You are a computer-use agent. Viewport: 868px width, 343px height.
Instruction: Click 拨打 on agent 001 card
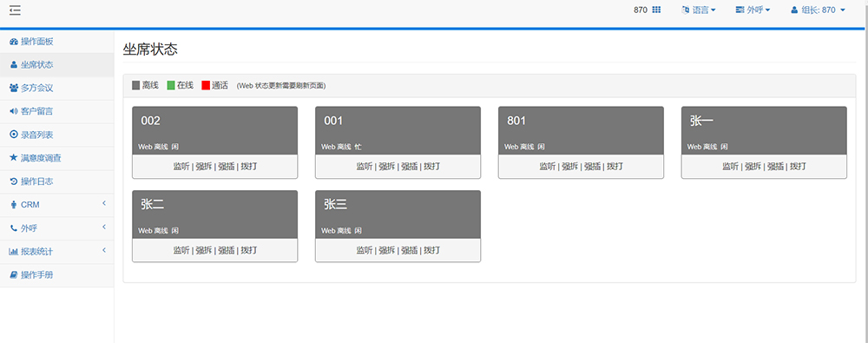pyautogui.click(x=431, y=166)
